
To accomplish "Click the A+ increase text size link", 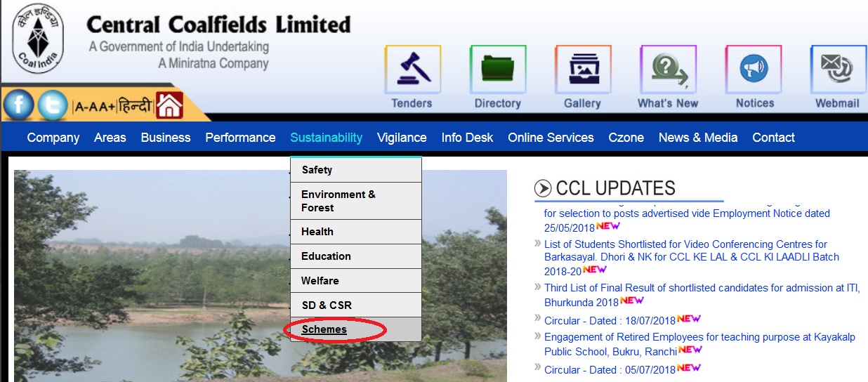I will tap(106, 107).
